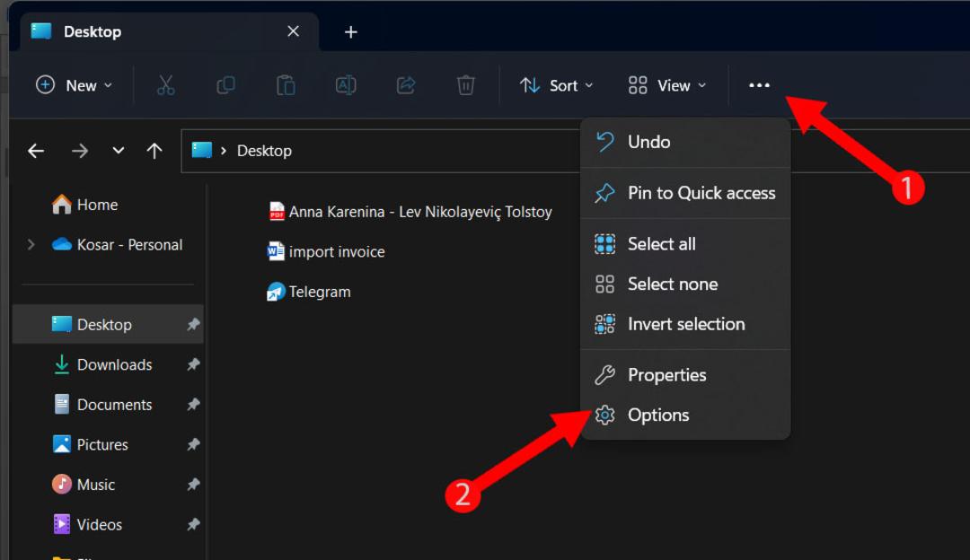The image size is (970, 560).
Task: Navigate up one folder level
Action: point(154,151)
